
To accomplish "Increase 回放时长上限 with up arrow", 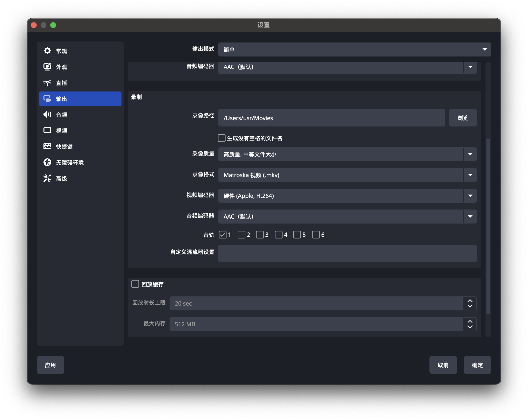I will coord(470,301).
